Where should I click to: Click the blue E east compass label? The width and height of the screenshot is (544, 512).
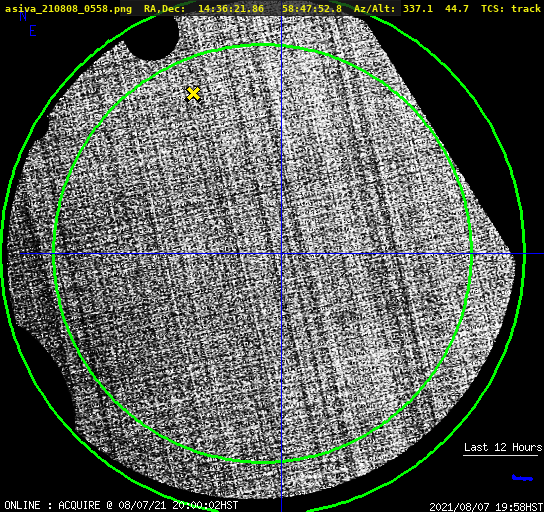pos(33,31)
